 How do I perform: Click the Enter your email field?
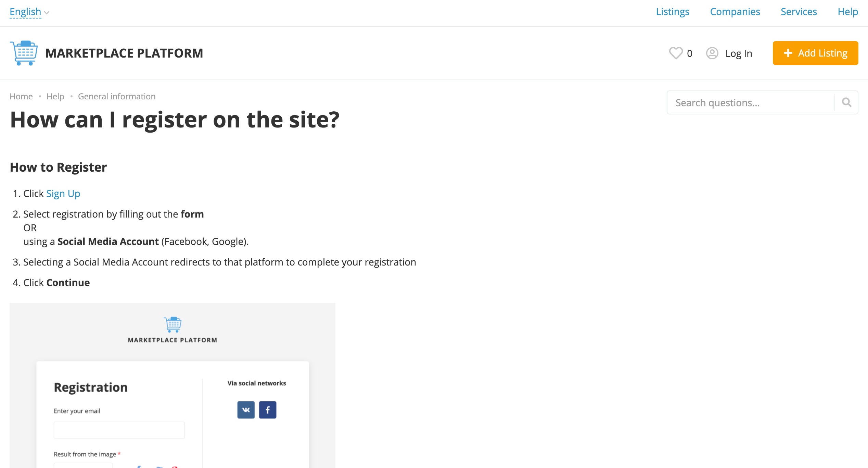pos(119,430)
